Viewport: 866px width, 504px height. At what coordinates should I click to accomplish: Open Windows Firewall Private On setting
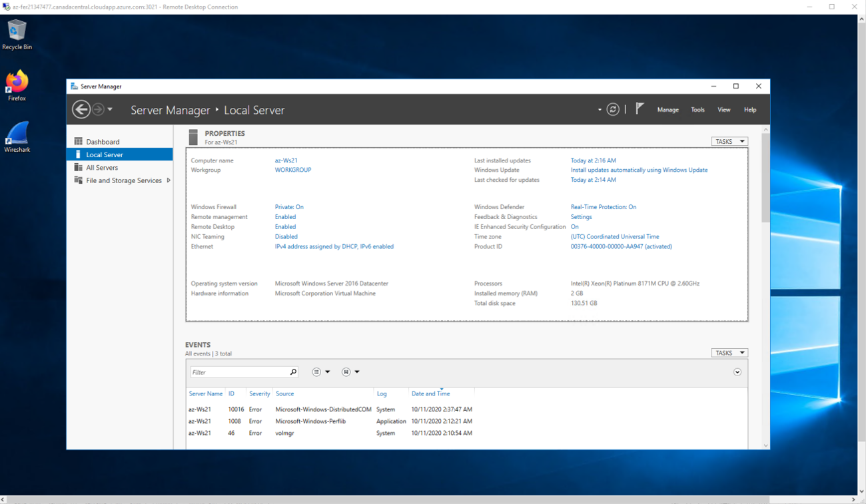289,206
